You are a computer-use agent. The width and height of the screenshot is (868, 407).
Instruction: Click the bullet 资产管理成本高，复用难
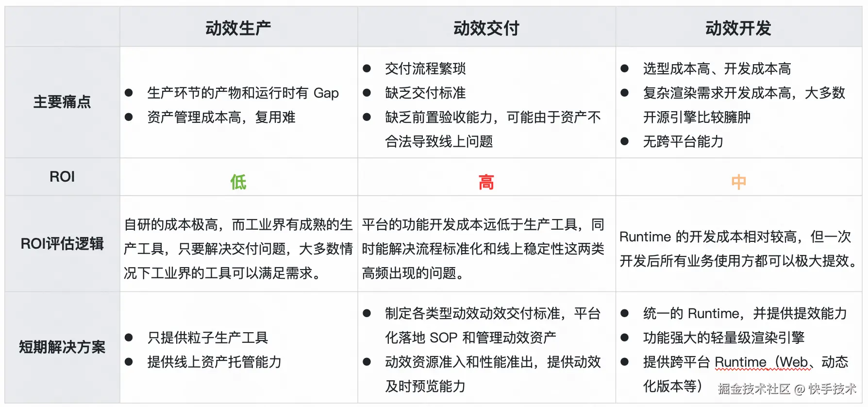click(x=221, y=117)
